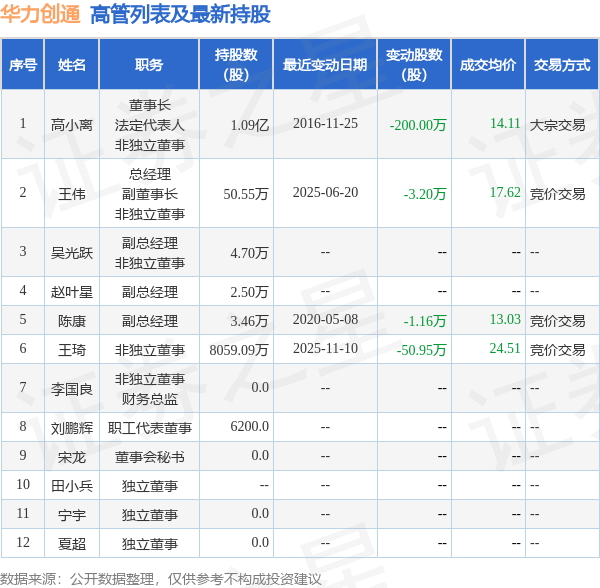Click the change value -3.20万
Viewport: 600px width, 588px height.
click(425, 194)
